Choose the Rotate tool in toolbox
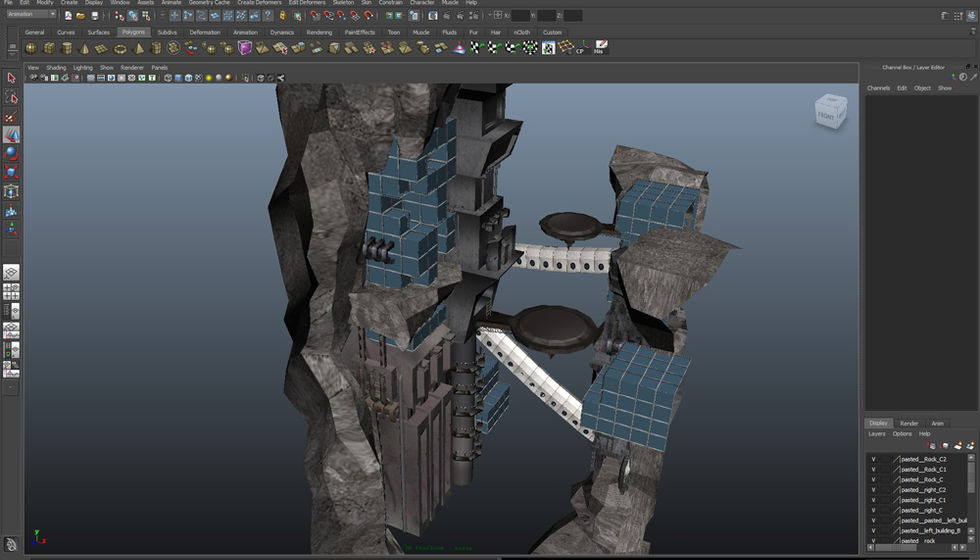 pos(11,153)
